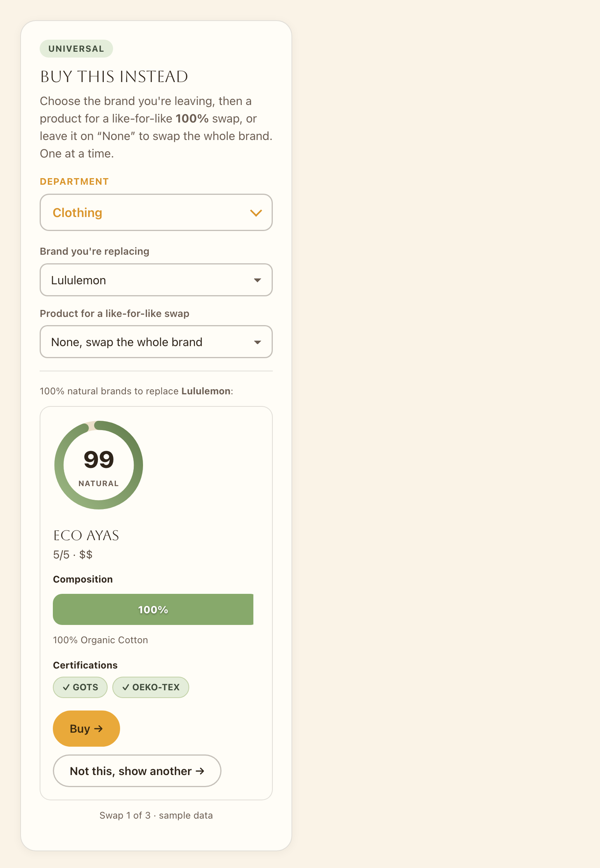Open the Department dropdown showing Clothing
600x868 pixels.
[156, 212]
